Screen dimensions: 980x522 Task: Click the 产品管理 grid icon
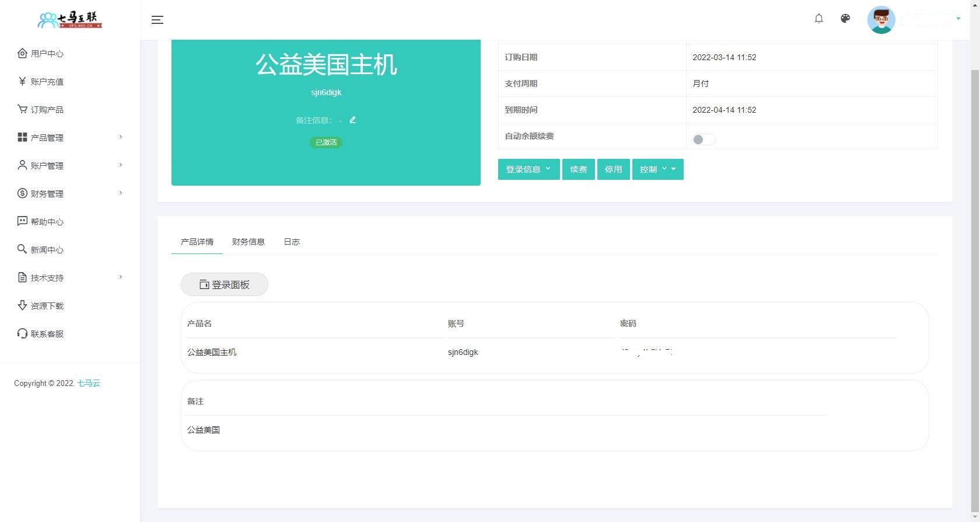pyautogui.click(x=22, y=137)
